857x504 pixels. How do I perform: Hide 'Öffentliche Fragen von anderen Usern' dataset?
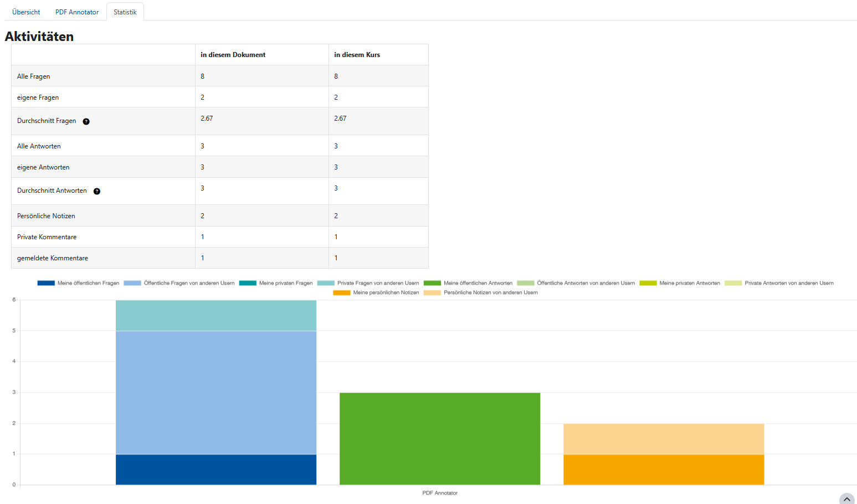click(179, 283)
